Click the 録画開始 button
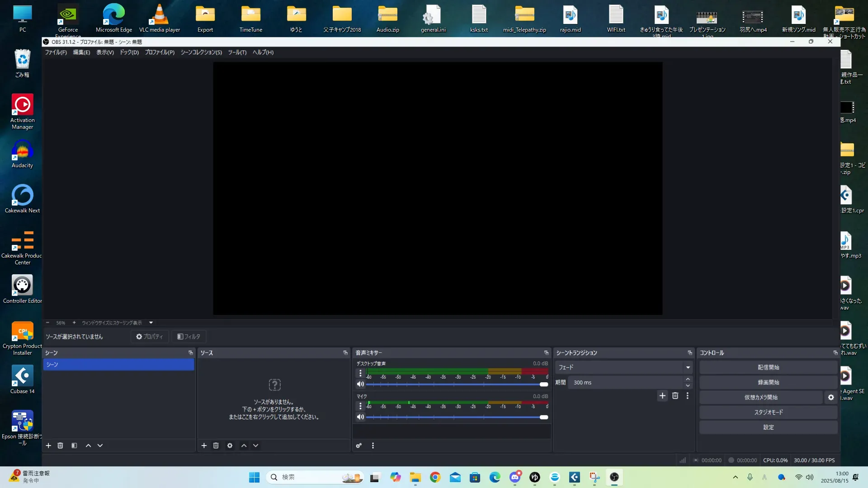The height and width of the screenshot is (488, 868). [x=768, y=382]
